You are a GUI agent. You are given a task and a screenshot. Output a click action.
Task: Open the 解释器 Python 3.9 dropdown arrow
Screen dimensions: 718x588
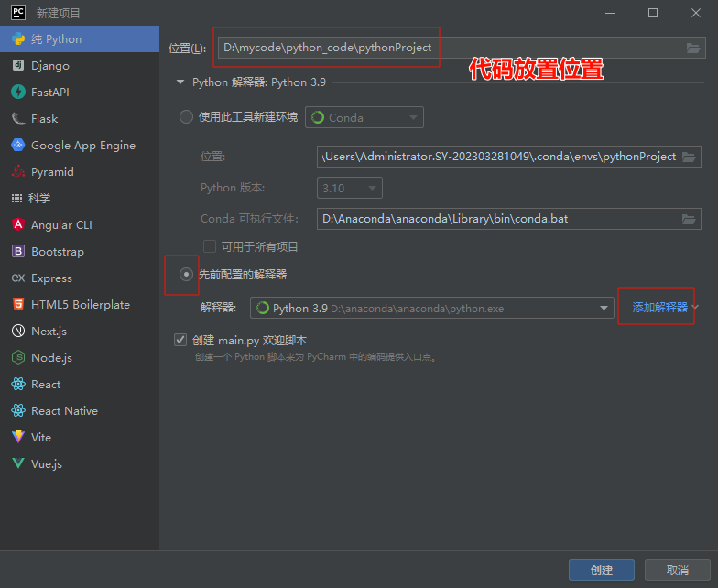[x=604, y=308]
